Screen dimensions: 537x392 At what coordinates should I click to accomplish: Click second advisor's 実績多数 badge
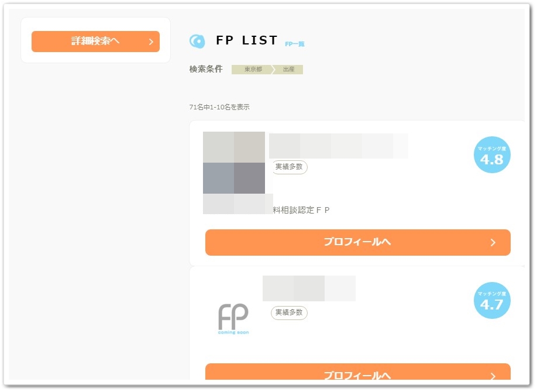coord(289,312)
